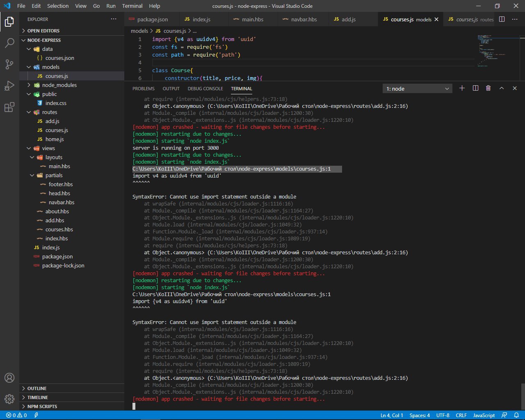Kill the terminal with trash icon

coord(488,88)
